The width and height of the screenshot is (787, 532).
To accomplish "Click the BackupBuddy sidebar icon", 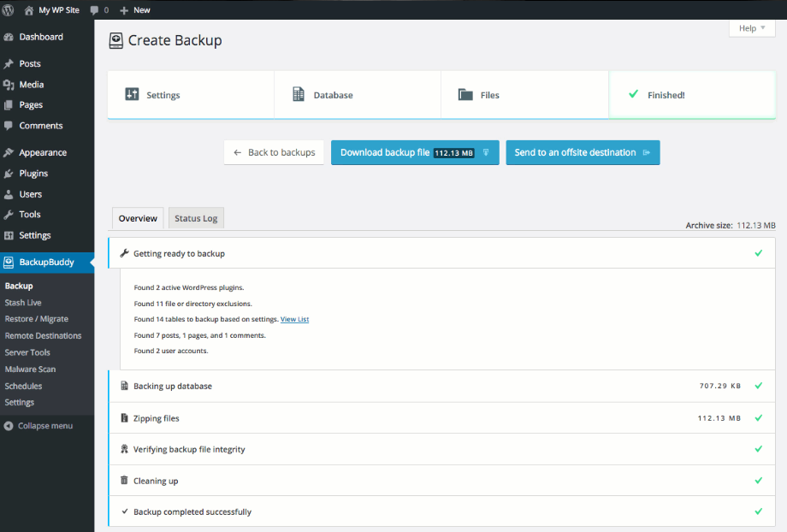I will 9,262.
